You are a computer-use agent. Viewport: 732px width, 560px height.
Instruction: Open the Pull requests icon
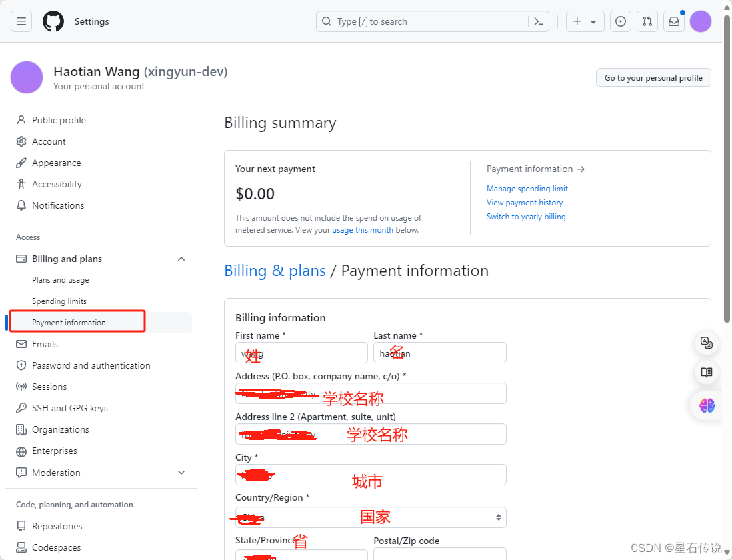point(647,21)
